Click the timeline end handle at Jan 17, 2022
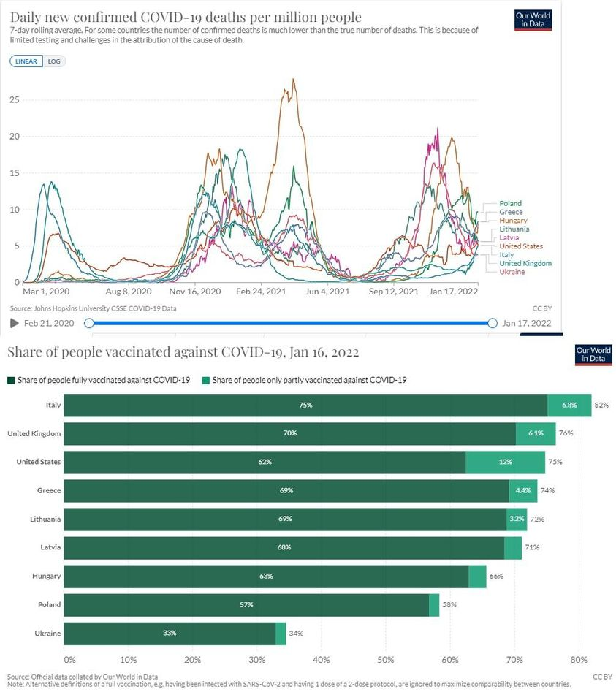 (493, 323)
